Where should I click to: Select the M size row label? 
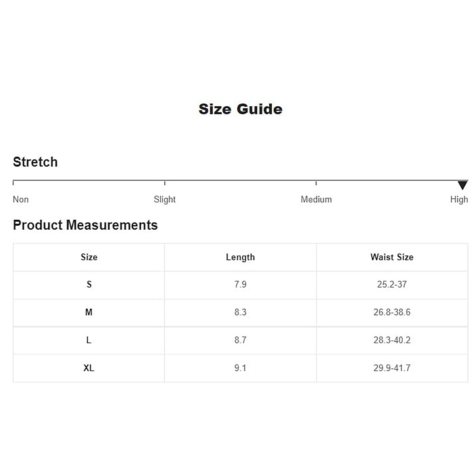[x=89, y=312]
